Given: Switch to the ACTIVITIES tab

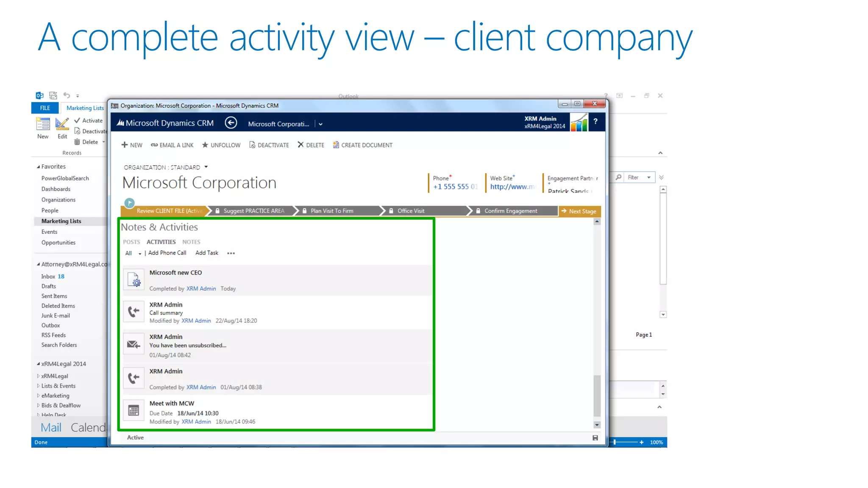Looking at the screenshot, I should coord(161,242).
